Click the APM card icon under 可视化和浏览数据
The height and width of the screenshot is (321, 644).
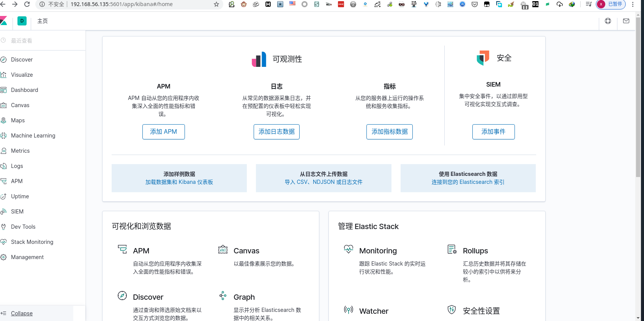[x=122, y=249]
